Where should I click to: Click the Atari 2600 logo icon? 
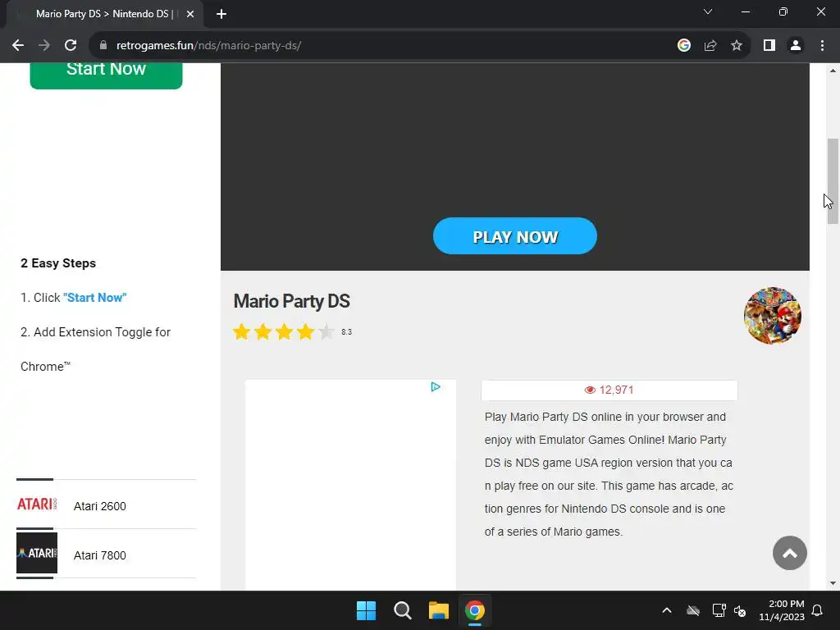[36, 504]
